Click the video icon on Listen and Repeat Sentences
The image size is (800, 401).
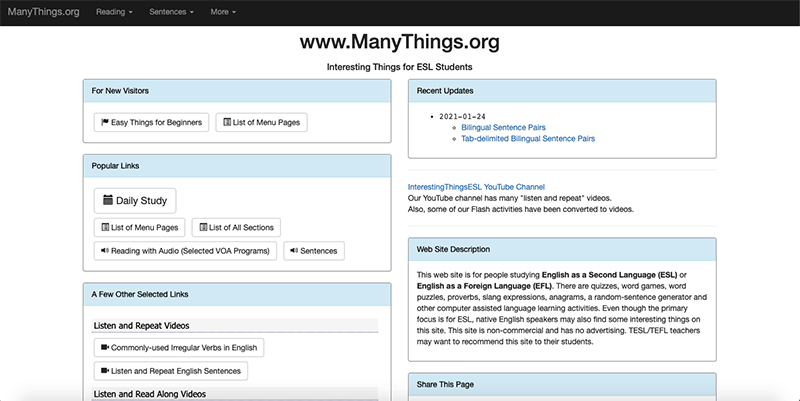pos(105,371)
